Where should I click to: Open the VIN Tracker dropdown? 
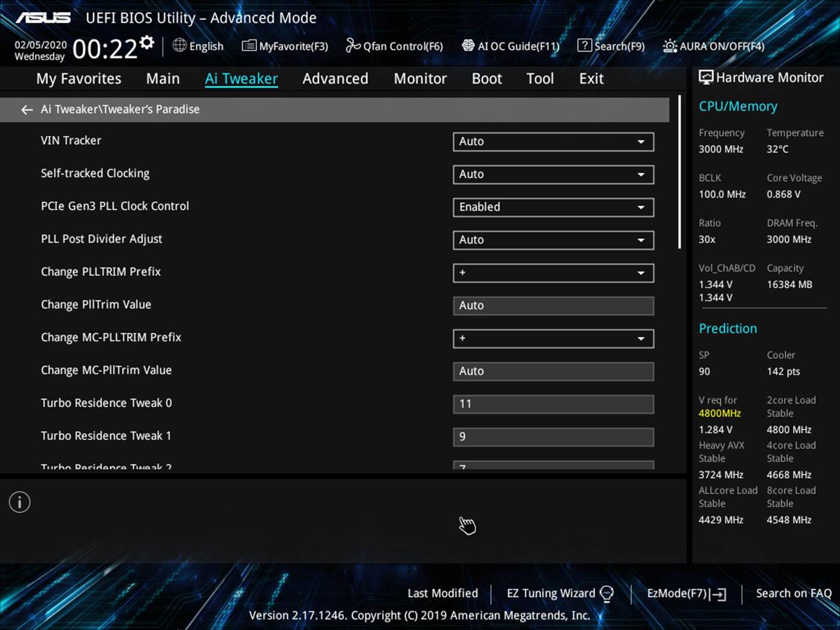553,142
